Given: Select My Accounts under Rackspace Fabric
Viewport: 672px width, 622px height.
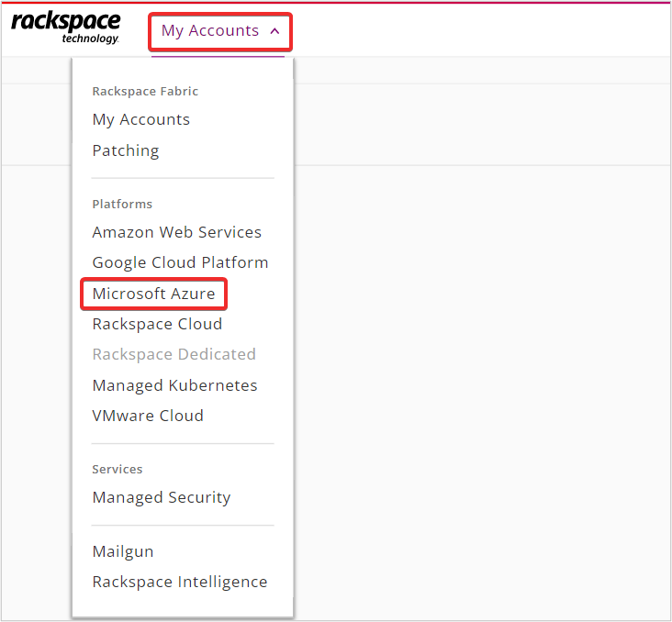Looking at the screenshot, I should click(x=141, y=119).
